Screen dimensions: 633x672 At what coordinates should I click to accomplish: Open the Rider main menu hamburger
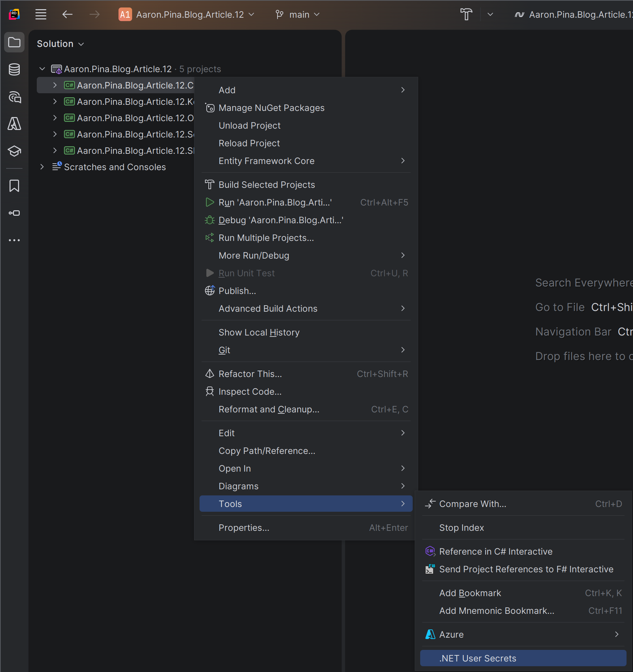(x=41, y=14)
